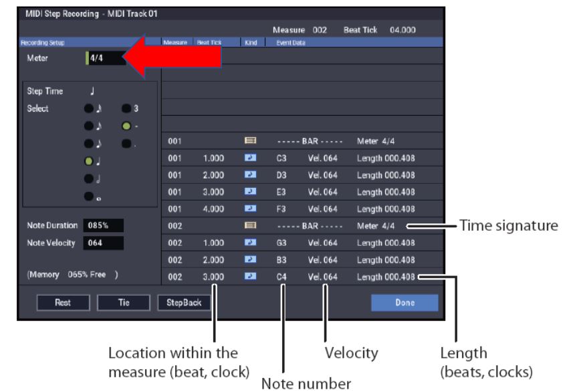Click Length 000.408 in the D3 row
This screenshot has width=565, height=392.
386,175
